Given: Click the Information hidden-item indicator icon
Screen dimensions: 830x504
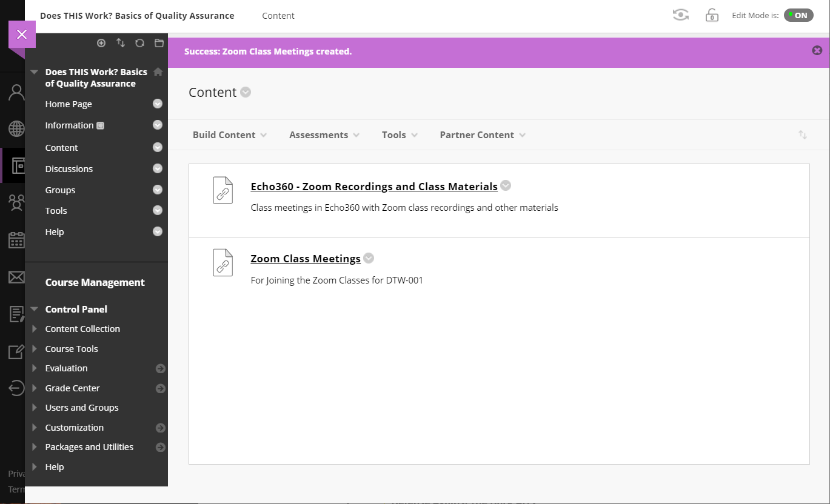Looking at the screenshot, I should pos(101,125).
